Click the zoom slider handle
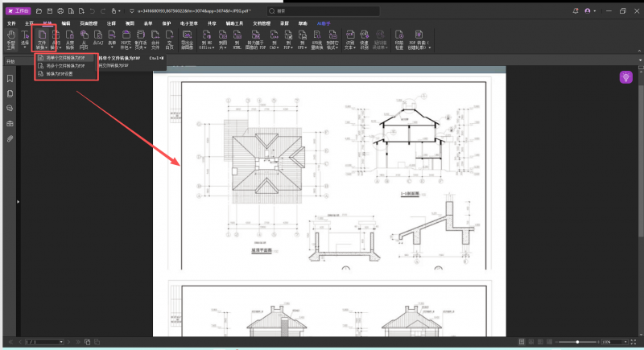The height and width of the screenshot is (350, 644). pyautogui.click(x=577, y=342)
